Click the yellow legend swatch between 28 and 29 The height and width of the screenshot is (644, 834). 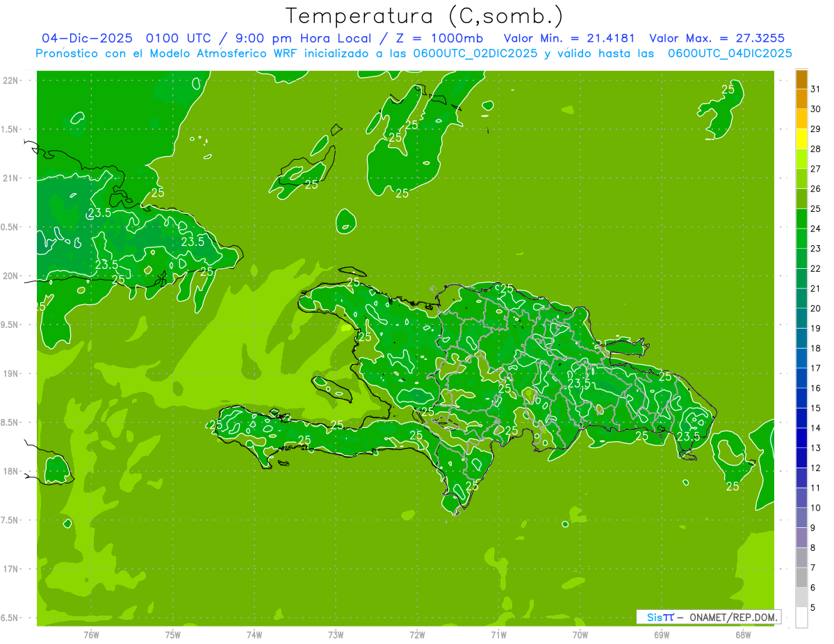coord(801,139)
